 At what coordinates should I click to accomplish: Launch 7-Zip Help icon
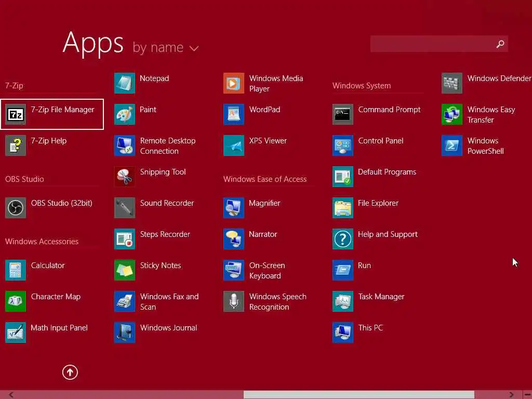16,145
